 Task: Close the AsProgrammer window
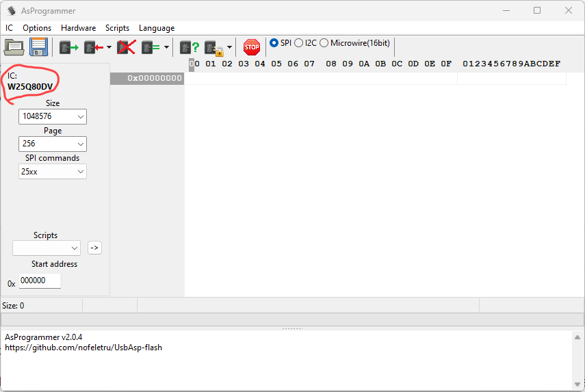[568, 10]
